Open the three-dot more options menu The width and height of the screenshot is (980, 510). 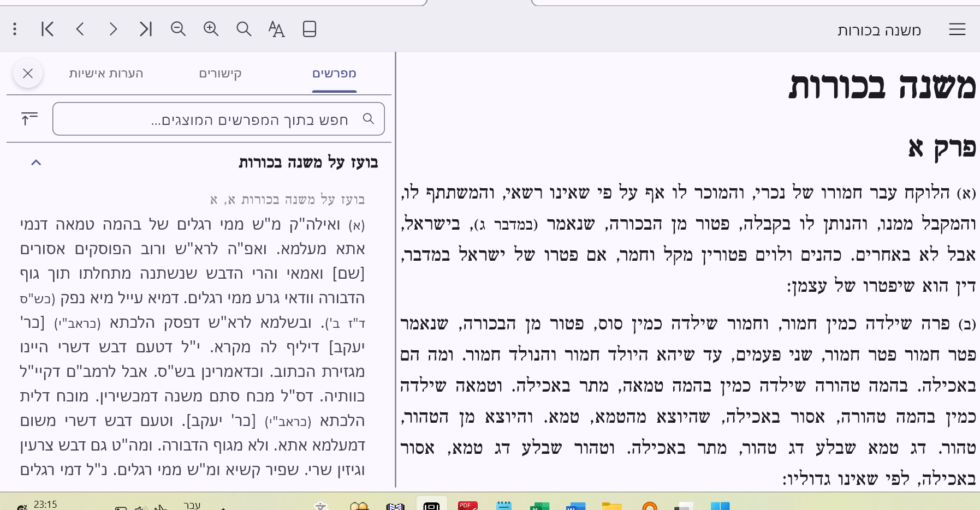click(15, 29)
